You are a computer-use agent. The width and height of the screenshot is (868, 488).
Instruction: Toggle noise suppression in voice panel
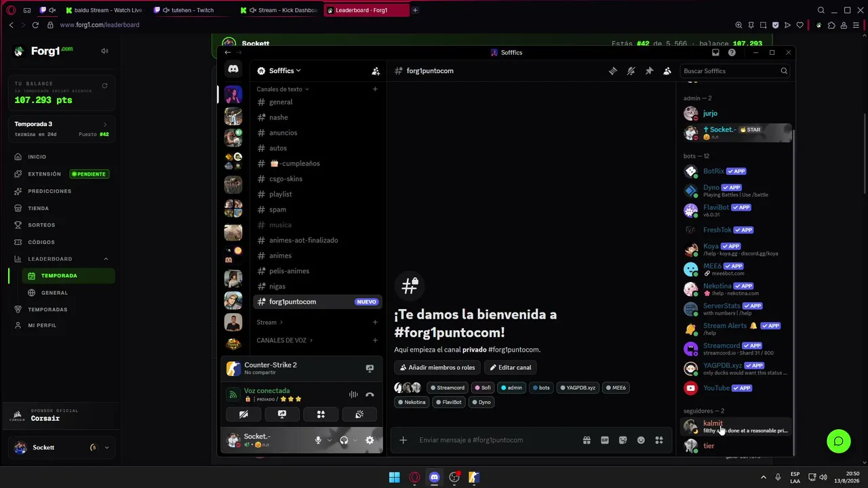(x=353, y=394)
